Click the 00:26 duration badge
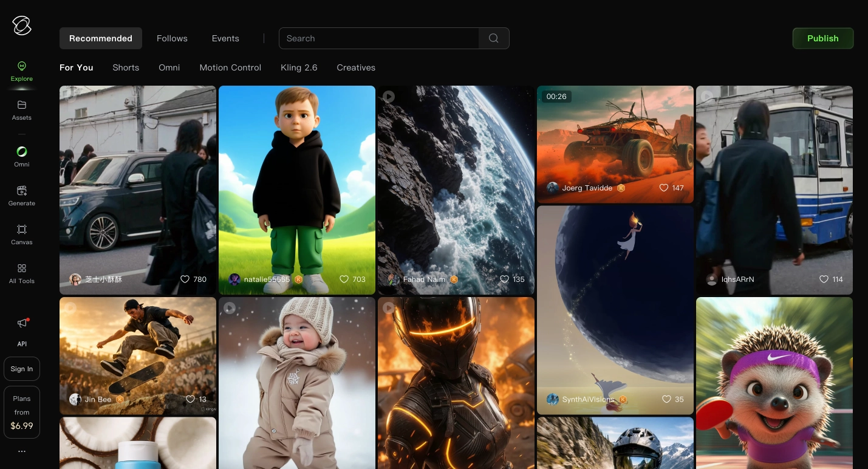The width and height of the screenshot is (868, 469). (556, 97)
